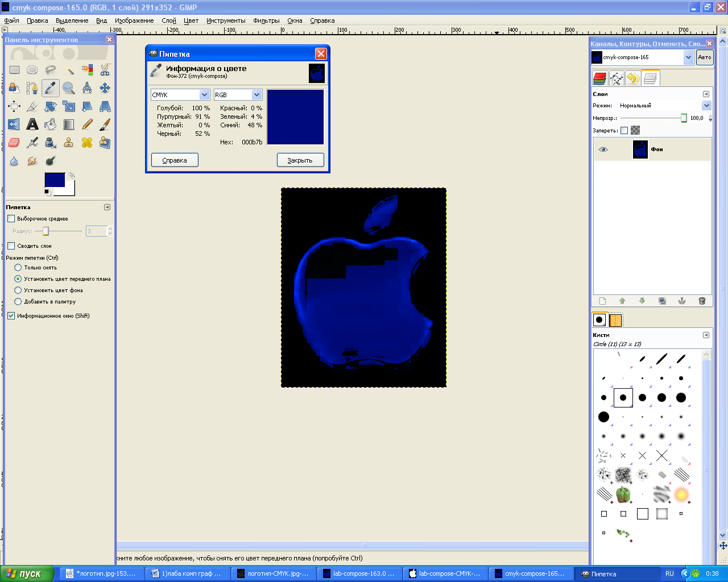Click the 'Авто' button in layers dock
This screenshot has width=728, height=582.
[705, 57]
